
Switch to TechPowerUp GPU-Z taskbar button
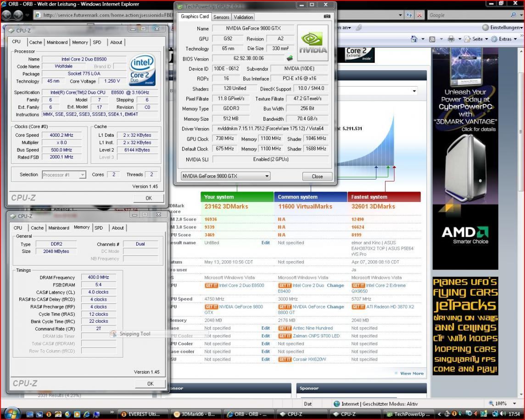click(x=408, y=414)
